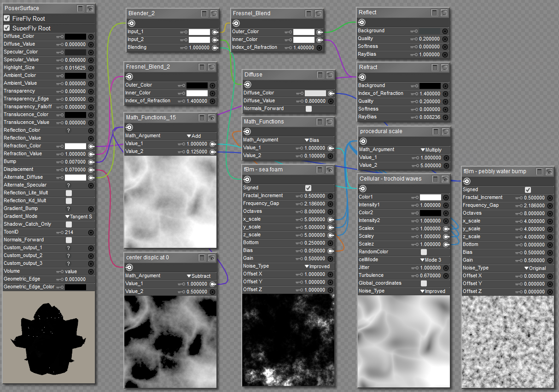Click output connector of Reflect node

click(x=362, y=23)
